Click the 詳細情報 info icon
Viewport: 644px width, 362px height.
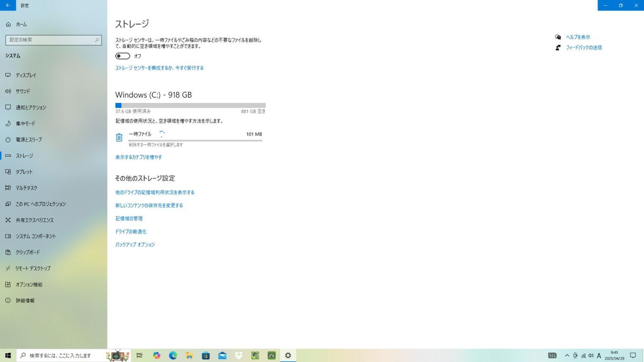[x=8, y=300]
